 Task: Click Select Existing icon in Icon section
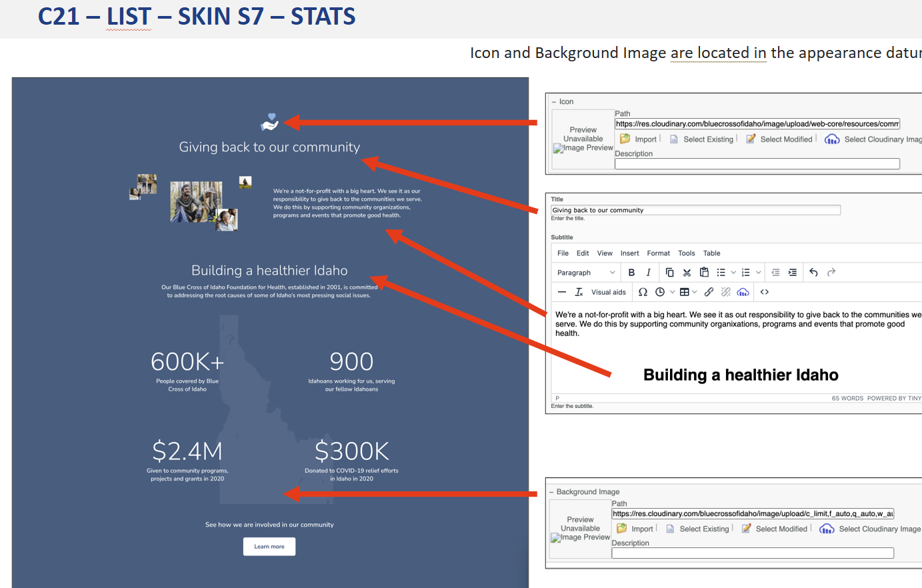[x=674, y=139]
